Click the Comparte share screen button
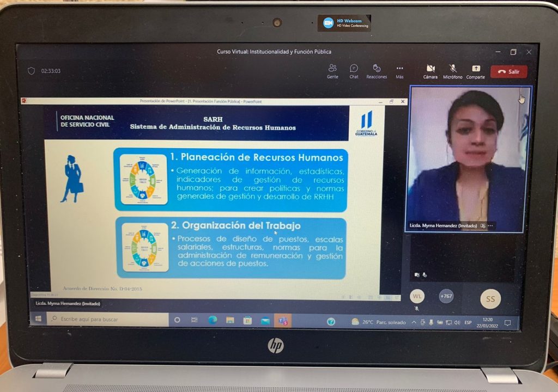This screenshot has width=558, height=392. pos(475,71)
